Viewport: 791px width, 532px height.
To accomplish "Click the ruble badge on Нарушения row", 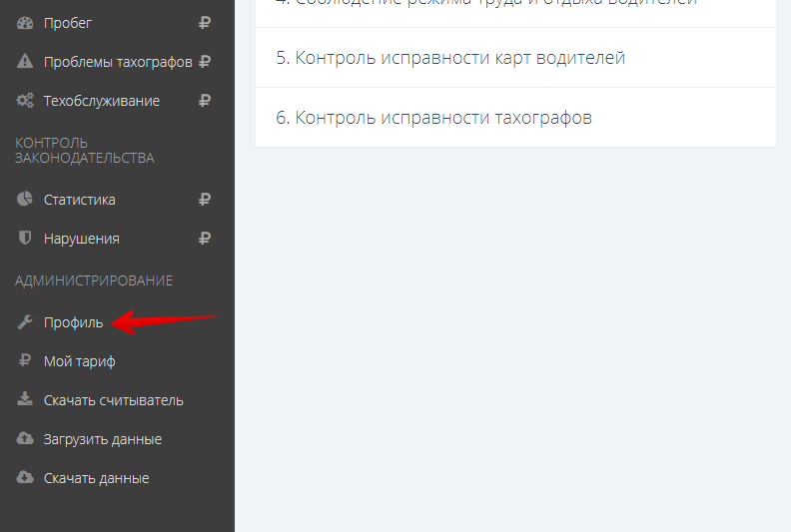I will tap(205, 238).
